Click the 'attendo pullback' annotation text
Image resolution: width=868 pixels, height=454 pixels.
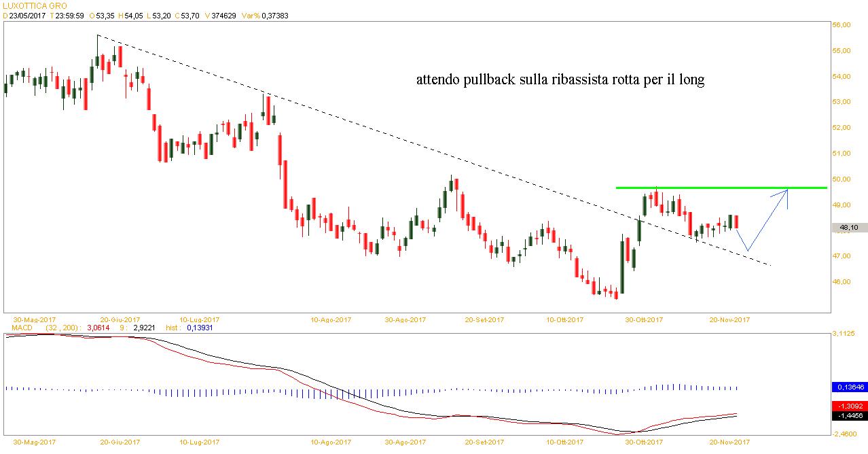coord(560,80)
